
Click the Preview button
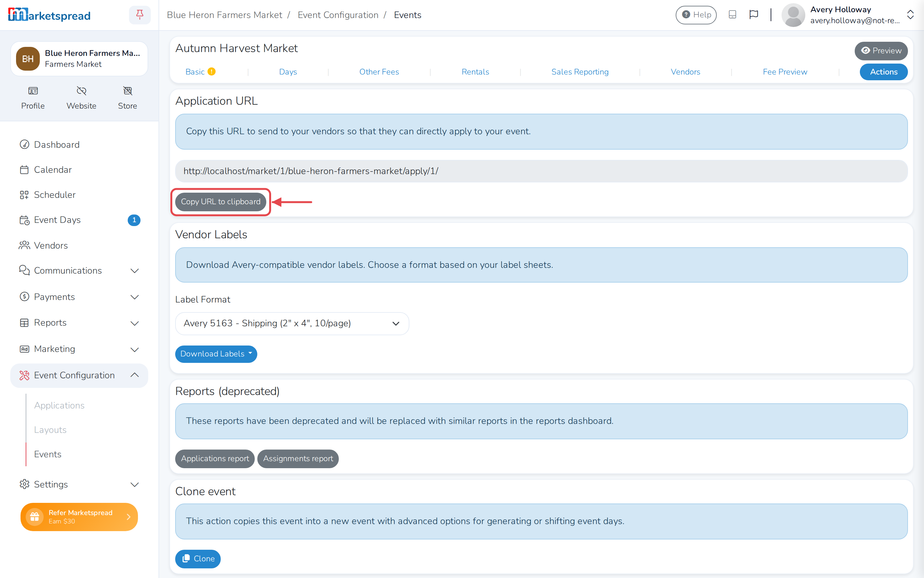pyautogui.click(x=881, y=51)
